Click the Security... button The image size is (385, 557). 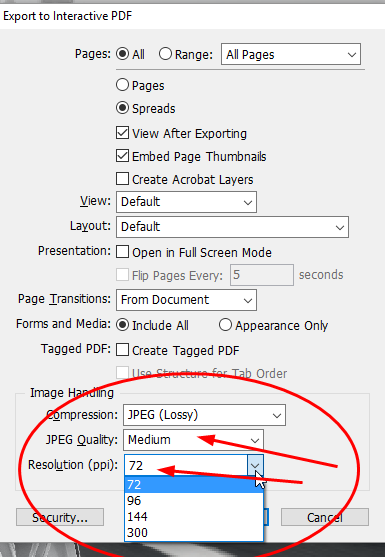pyautogui.click(x=60, y=517)
